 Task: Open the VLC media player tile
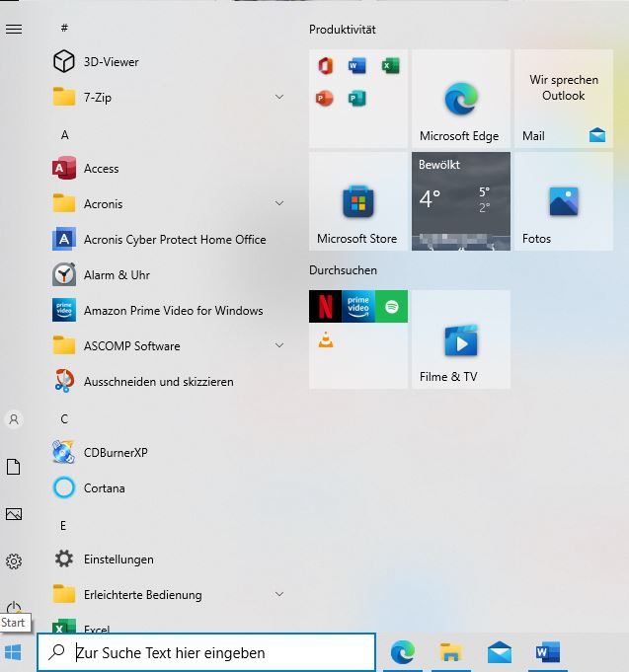coord(326,340)
